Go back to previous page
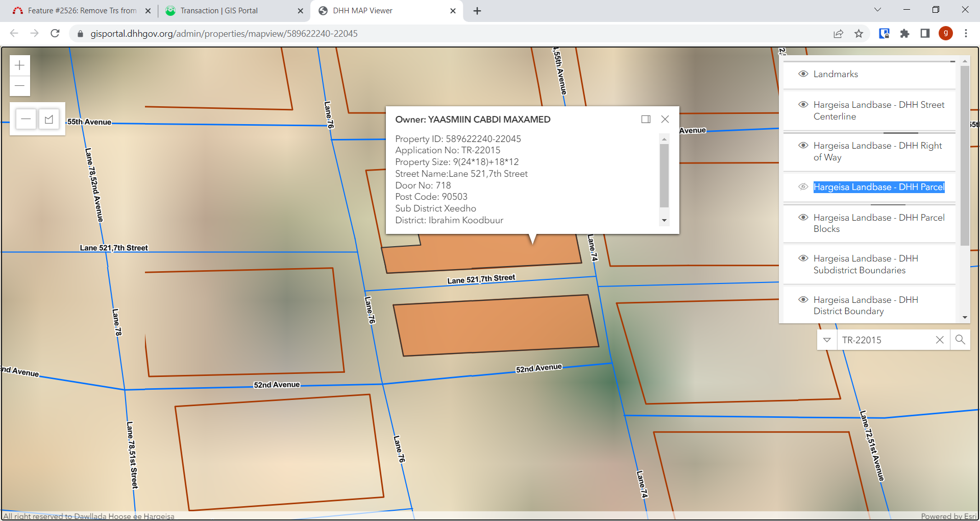The height and width of the screenshot is (521, 980). (x=14, y=33)
